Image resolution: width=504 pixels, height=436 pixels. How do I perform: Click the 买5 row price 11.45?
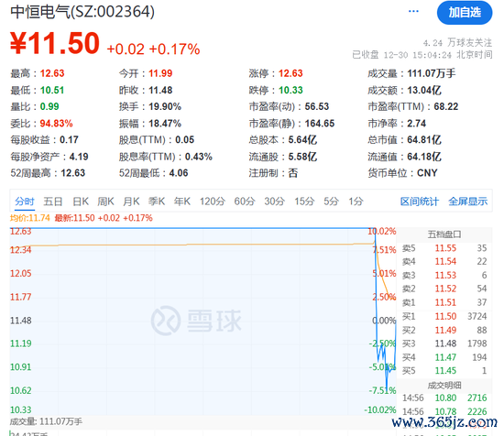pos(445,371)
